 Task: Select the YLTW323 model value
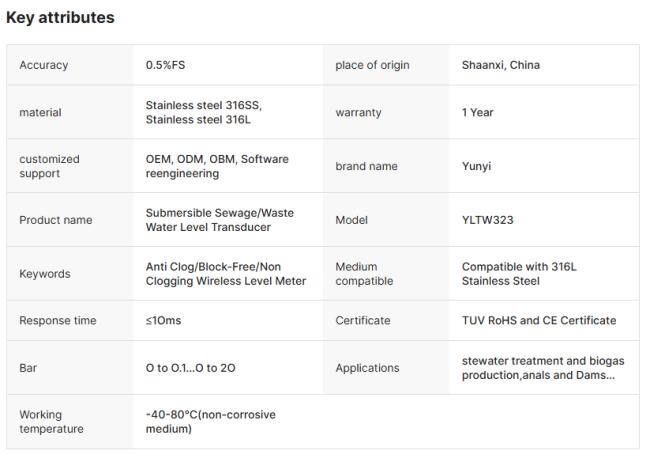coord(488,220)
